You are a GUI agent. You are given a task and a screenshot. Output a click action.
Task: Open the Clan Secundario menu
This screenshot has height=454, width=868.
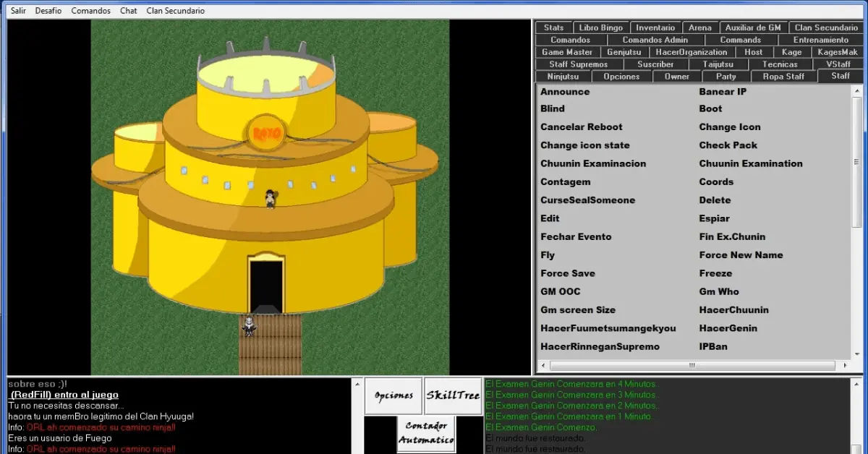[x=175, y=11]
